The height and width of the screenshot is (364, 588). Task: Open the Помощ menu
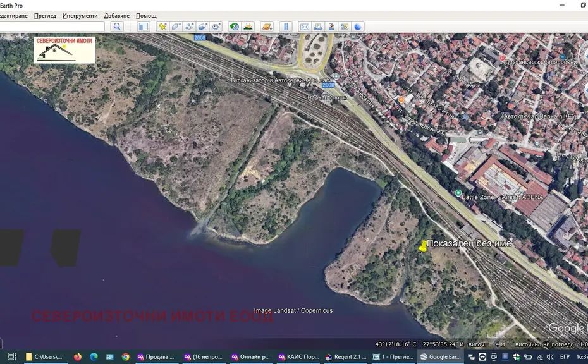(x=147, y=15)
